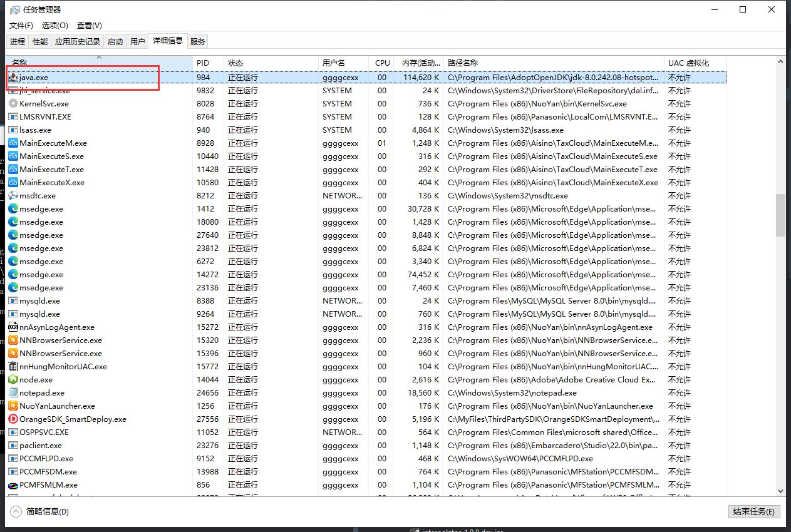The width and height of the screenshot is (791, 532).
Task: Switch to the 性能 tab
Action: (40, 41)
